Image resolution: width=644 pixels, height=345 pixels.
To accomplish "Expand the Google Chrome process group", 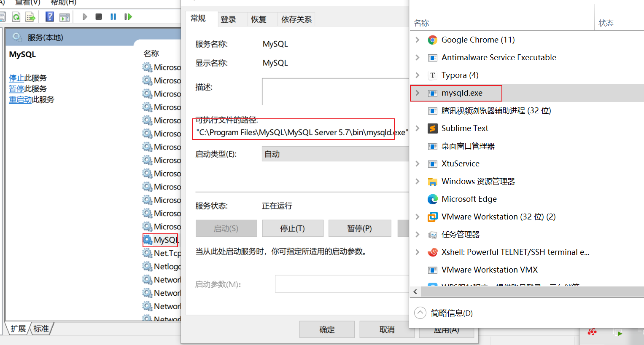I will coord(418,40).
